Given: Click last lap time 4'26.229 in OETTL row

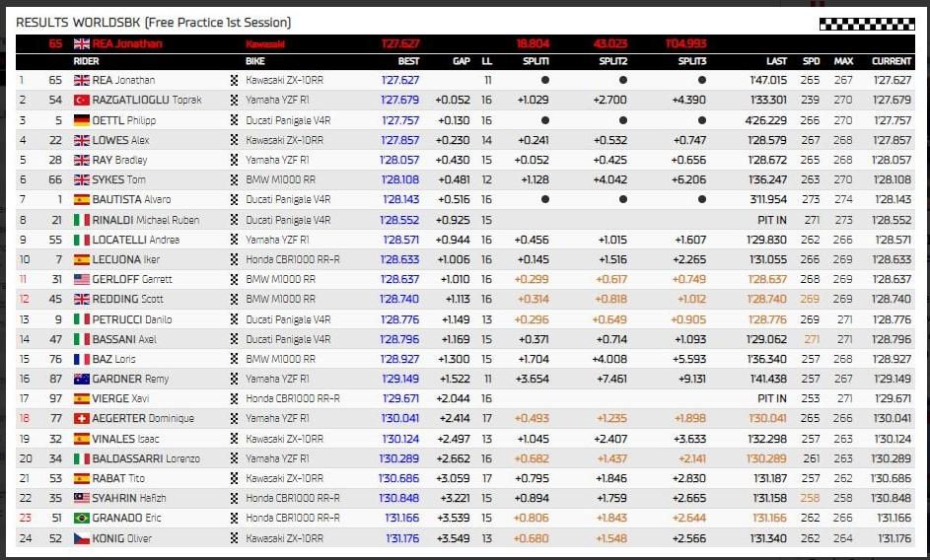Looking at the screenshot, I should [766, 120].
